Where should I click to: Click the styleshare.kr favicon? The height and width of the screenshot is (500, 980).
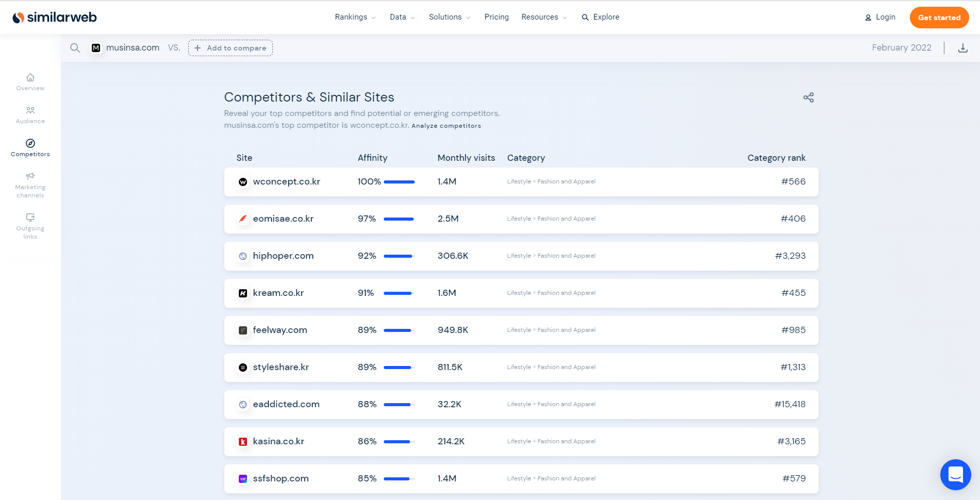click(243, 368)
